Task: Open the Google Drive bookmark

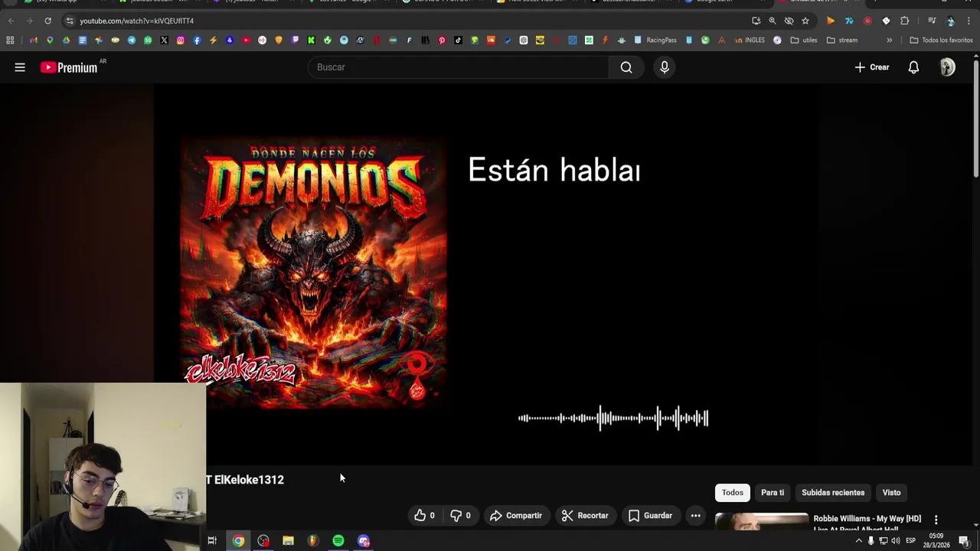Action: 66,40
